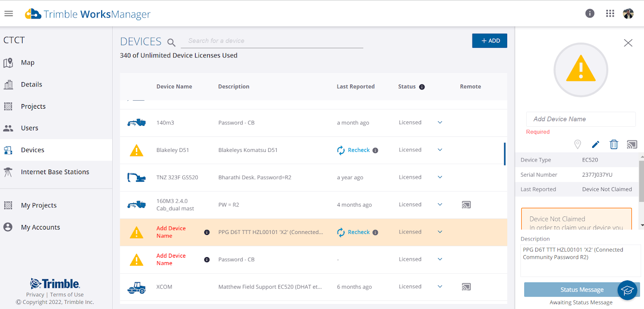The height and width of the screenshot is (309, 644).
Task: Click the location pin icon in the device panel
Action: [x=578, y=144]
